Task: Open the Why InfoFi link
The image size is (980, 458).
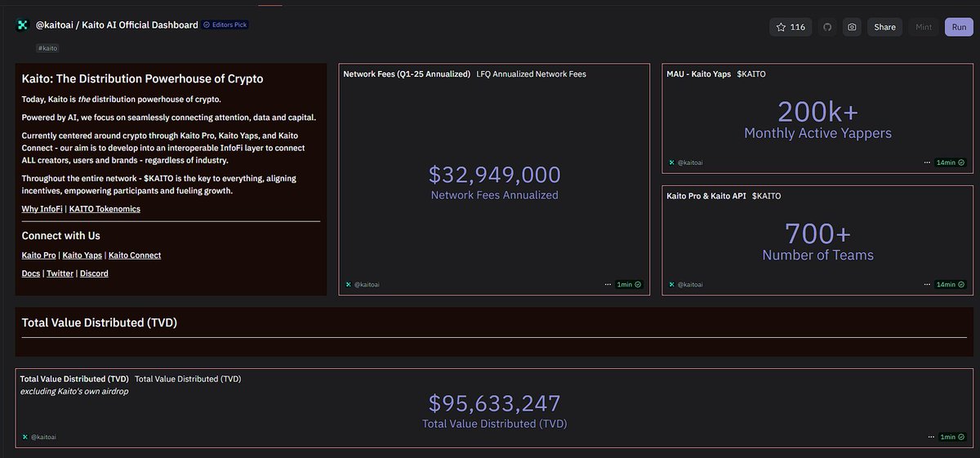Action: [x=42, y=209]
